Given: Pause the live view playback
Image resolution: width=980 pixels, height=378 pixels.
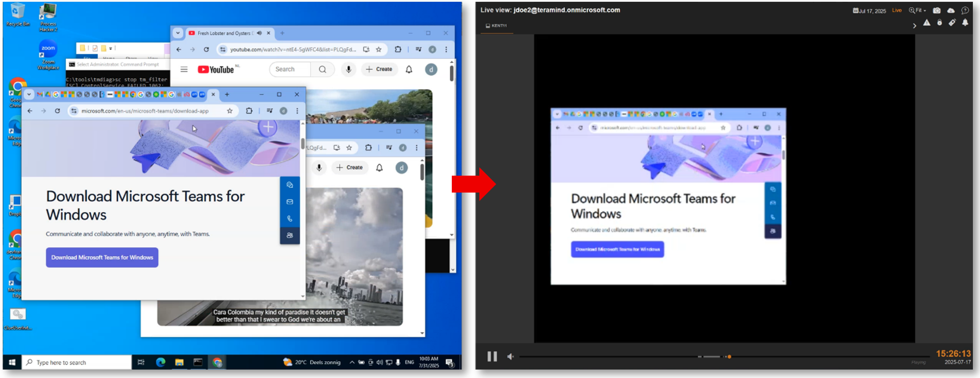Looking at the screenshot, I should pyautogui.click(x=492, y=356).
